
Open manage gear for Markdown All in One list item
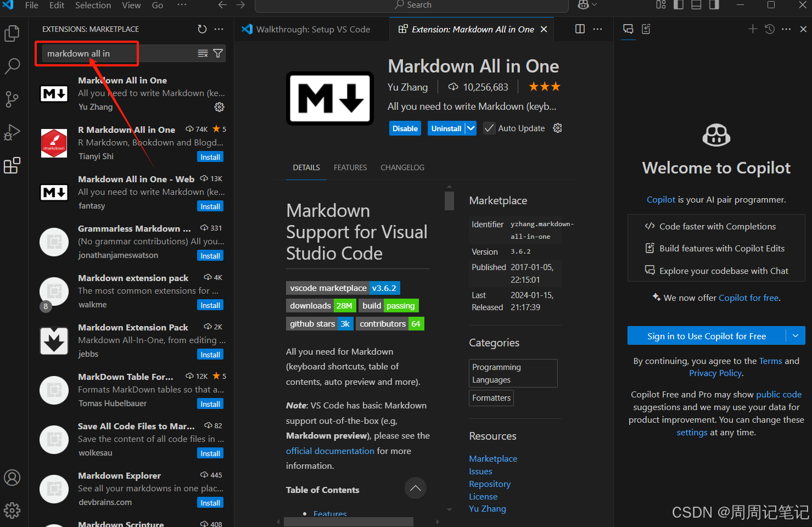point(219,107)
